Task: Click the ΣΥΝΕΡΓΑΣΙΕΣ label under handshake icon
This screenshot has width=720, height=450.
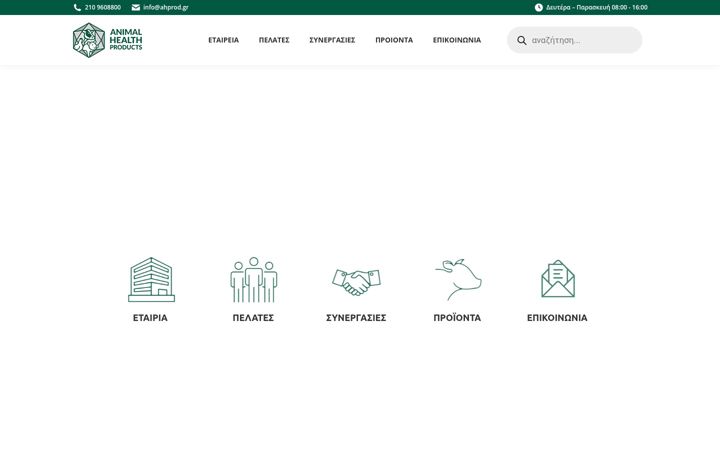Action: click(356, 318)
